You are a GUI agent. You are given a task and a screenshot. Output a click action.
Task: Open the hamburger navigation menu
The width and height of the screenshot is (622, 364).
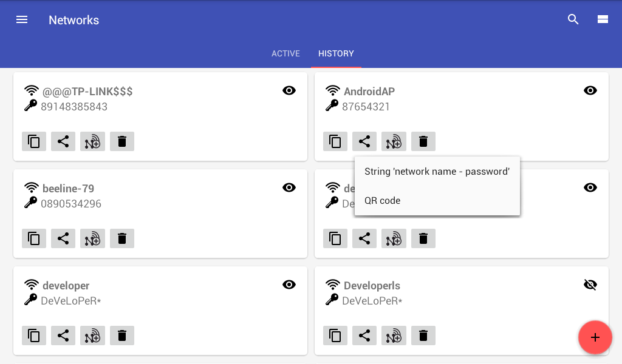[x=22, y=20]
